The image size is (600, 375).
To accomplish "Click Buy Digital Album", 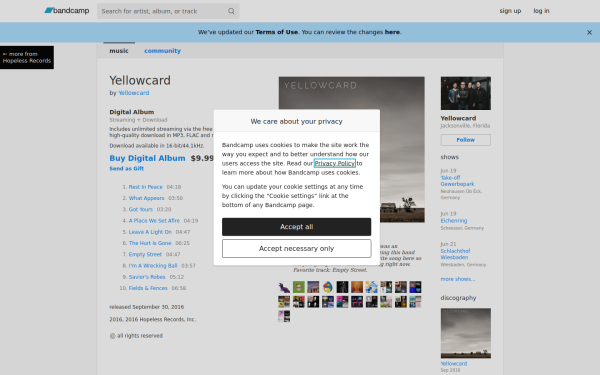I will (147, 158).
